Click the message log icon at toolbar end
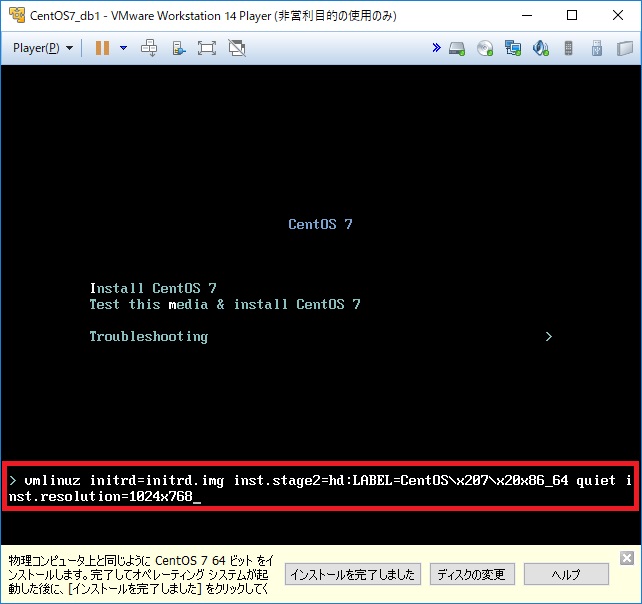Screen dimensions: 642x604 [x=625, y=48]
